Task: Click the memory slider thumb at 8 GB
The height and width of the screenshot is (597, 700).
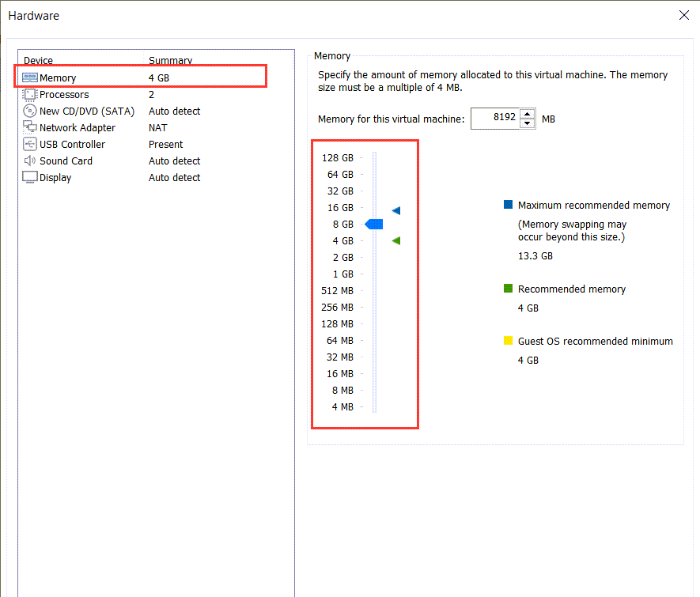Action: coord(374,225)
